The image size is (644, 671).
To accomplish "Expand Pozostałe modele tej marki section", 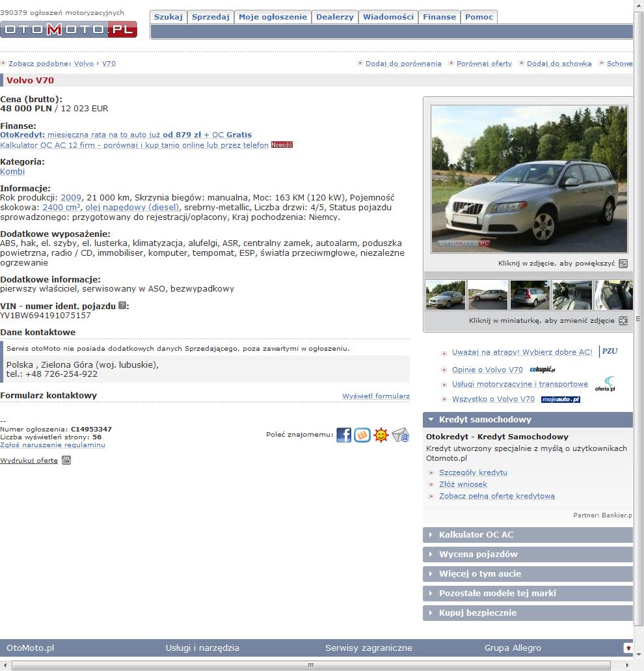I will click(528, 594).
